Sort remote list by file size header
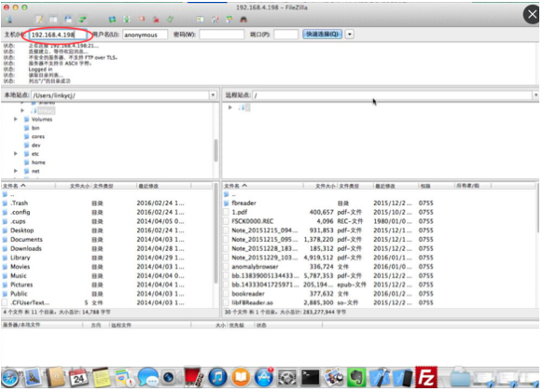 click(x=320, y=186)
